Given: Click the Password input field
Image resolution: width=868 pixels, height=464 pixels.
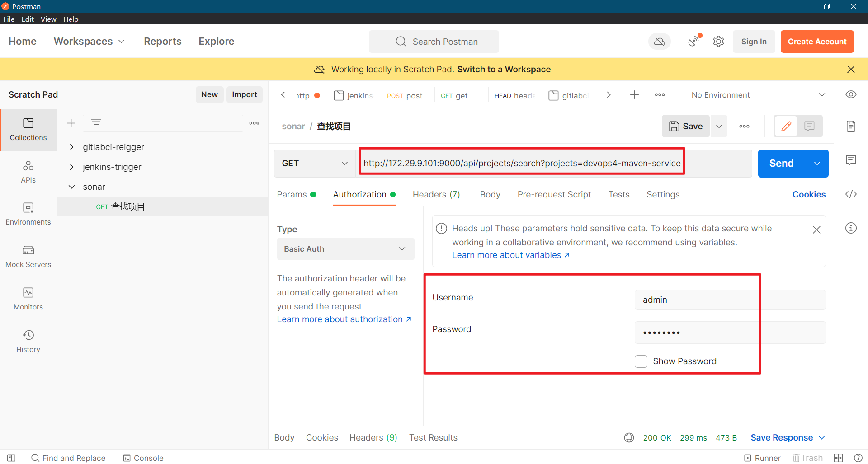Looking at the screenshot, I should [730, 333].
